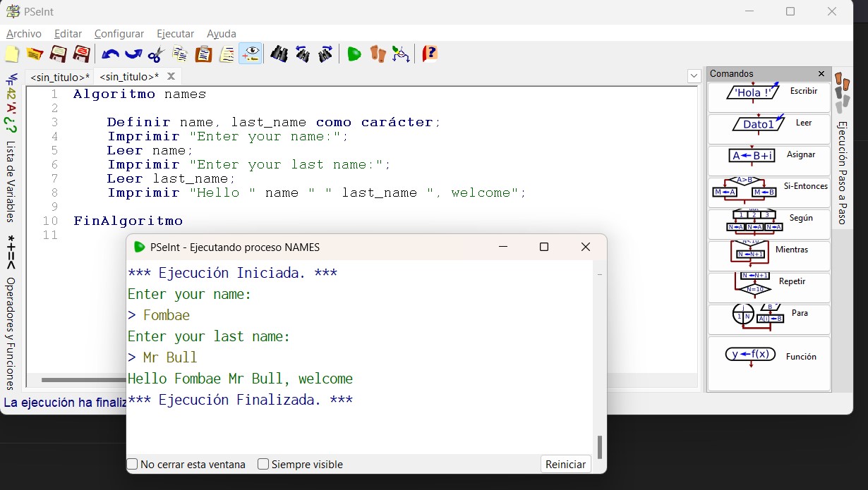Create a new algorithm file
Image resolution: width=868 pixels, height=490 pixels.
(x=12, y=54)
